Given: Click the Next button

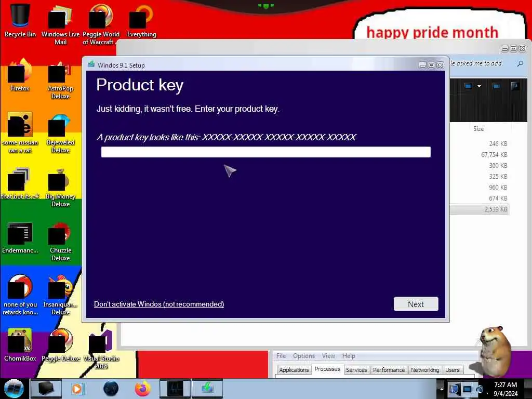Looking at the screenshot, I should pos(416,304).
